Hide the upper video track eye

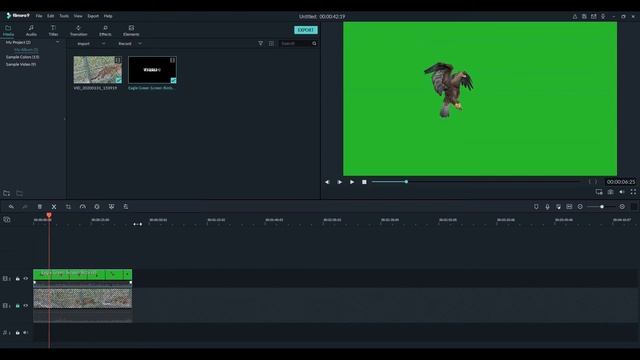click(26, 279)
